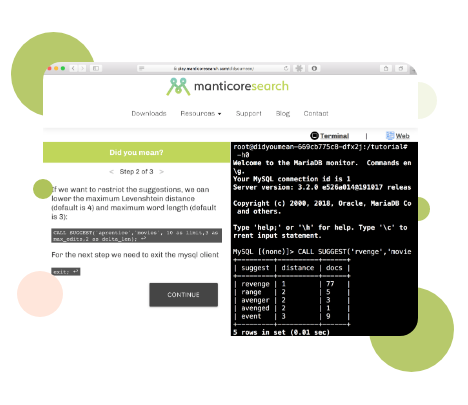Visit the Blog link
468x405 pixels.
(283, 114)
